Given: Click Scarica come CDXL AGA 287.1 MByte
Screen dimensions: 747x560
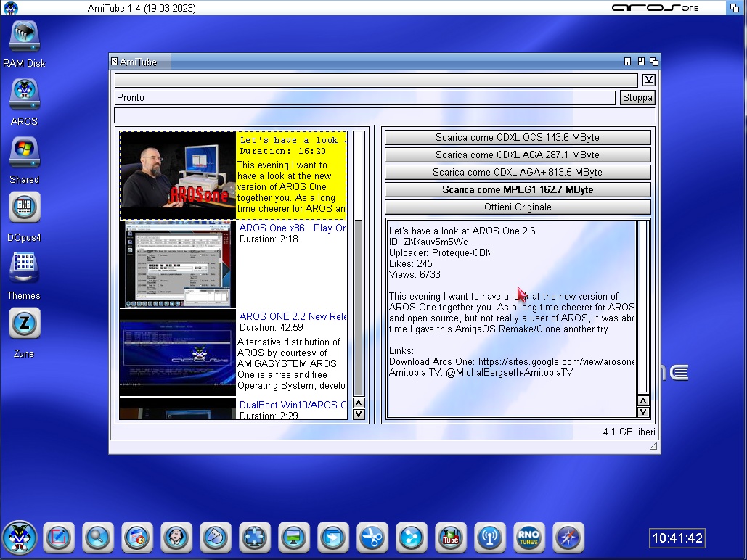Looking at the screenshot, I should click(x=518, y=155).
